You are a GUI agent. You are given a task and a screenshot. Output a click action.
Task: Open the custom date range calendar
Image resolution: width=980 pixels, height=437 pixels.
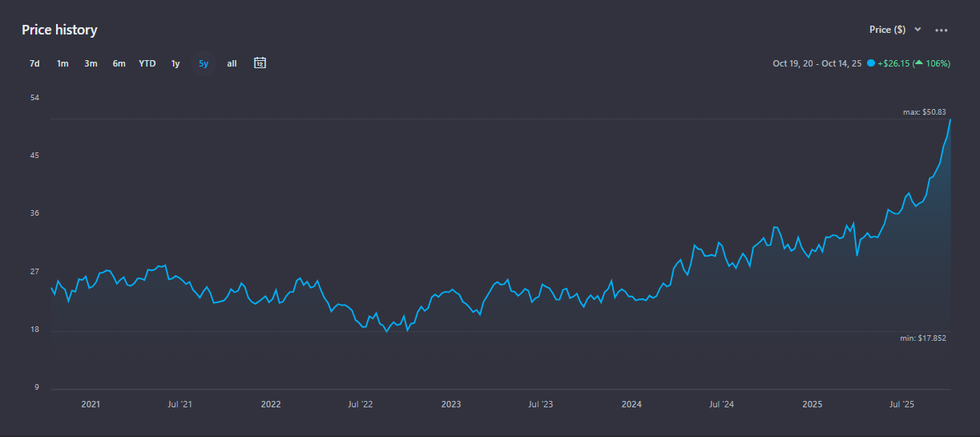tap(260, 63)
